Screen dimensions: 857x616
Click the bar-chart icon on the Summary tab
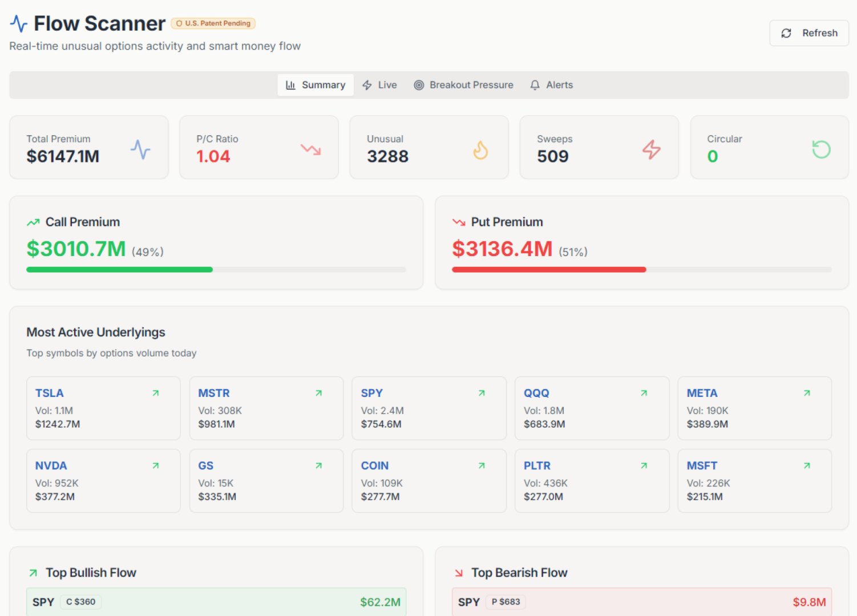290,84
